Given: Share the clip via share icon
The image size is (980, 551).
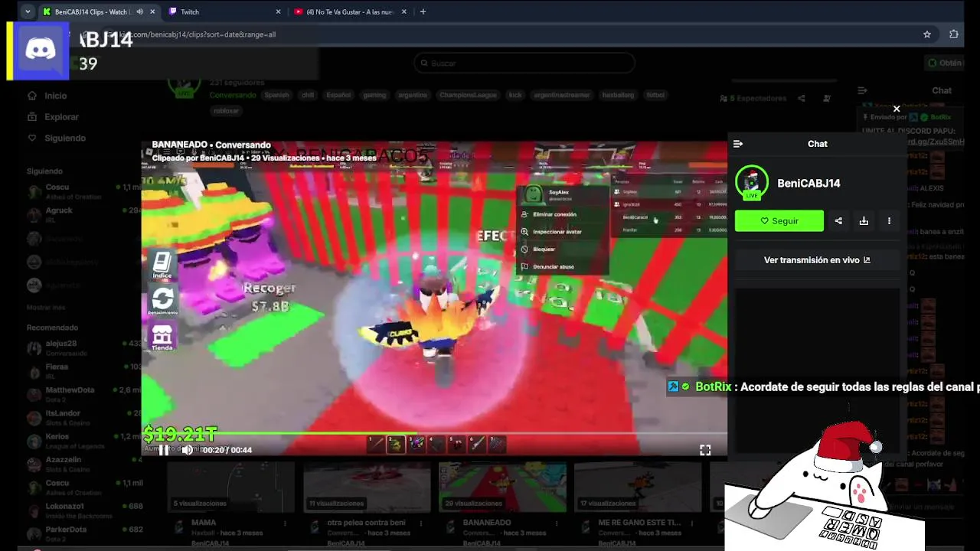Looking at the screenshot, I should tap(838, 220).
